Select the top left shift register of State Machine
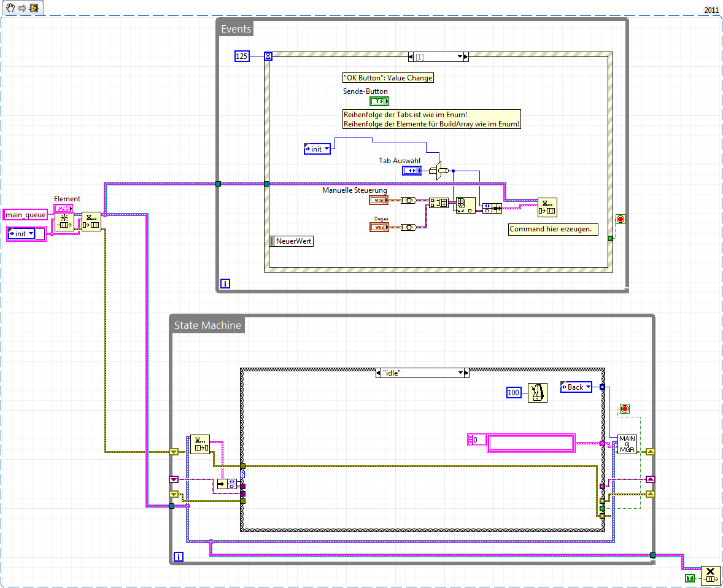723x588 pixels. pos(173,452)
